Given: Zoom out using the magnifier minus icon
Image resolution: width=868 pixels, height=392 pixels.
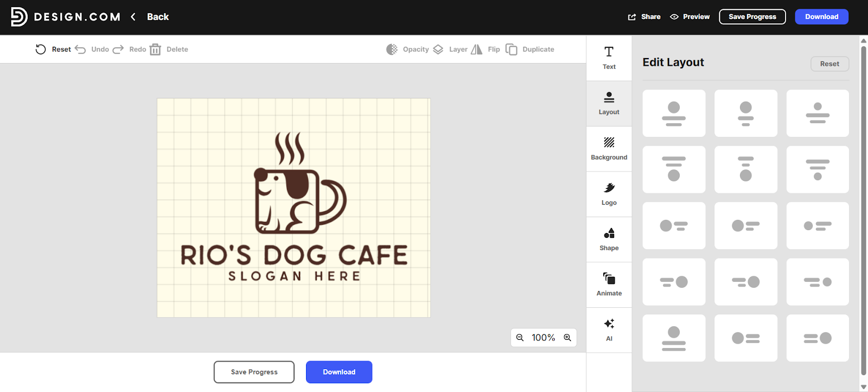Looking at the screenshot, I should coord(520,338).
